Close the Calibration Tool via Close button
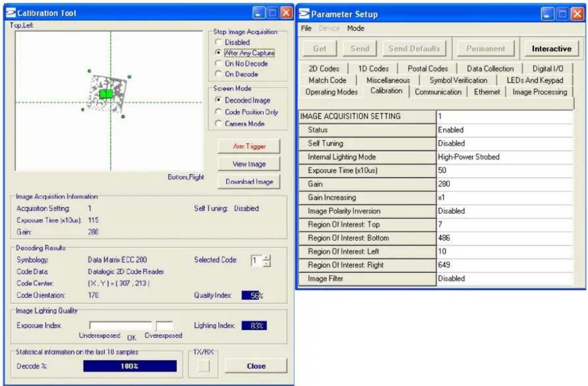588x386 pixels. tap(256, 366)
